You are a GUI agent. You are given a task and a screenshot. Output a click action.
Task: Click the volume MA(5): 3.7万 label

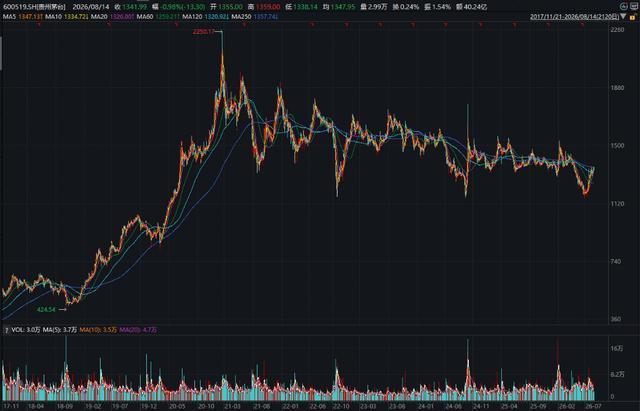click(x=60, y=330)
